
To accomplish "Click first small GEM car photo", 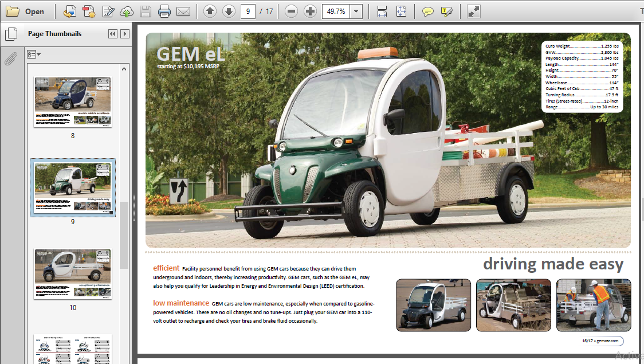I will (433, 305).
